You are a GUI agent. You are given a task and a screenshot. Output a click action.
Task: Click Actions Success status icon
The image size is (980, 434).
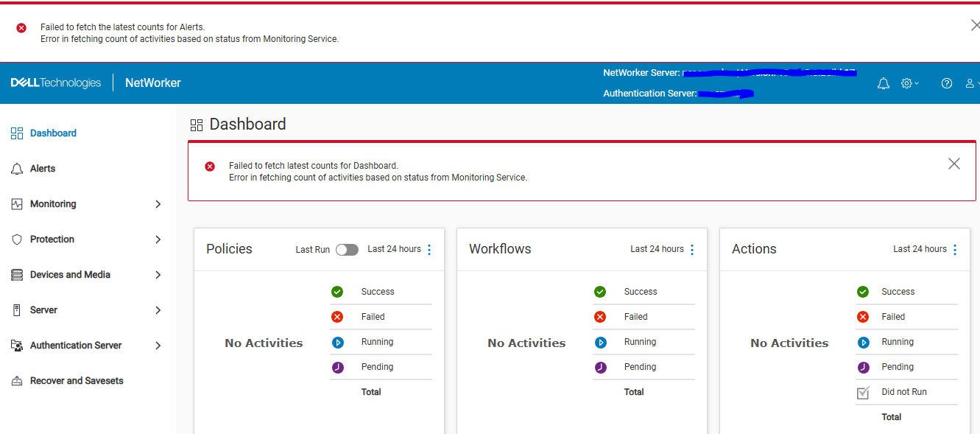click(x=863, y=292)
